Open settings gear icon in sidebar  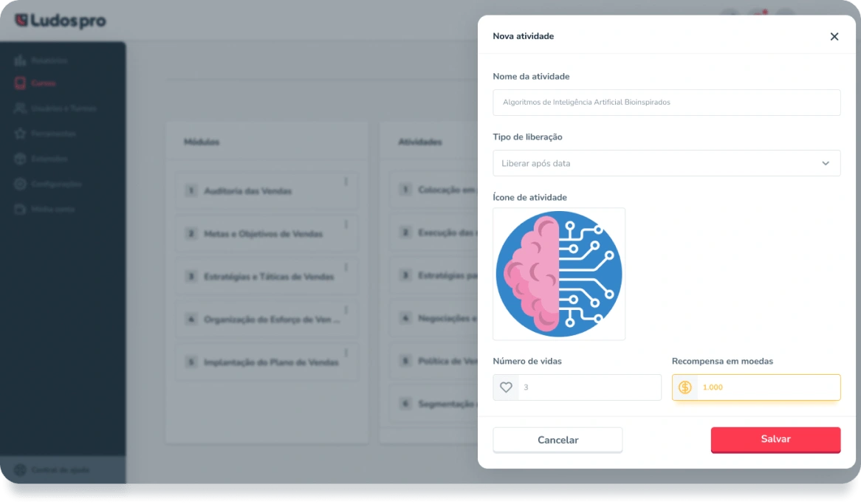[21, 184]
